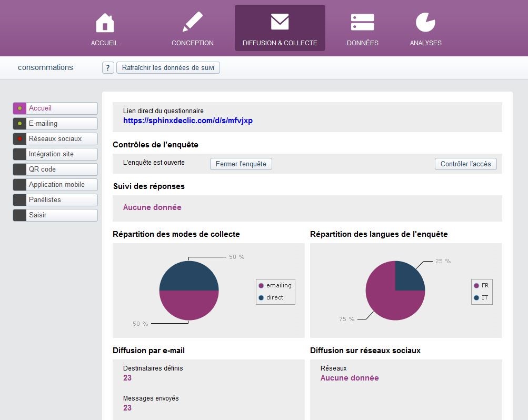Click the 75 % label on langues chart
This screenshot has height=420, width=528.
tap(346, 319)
